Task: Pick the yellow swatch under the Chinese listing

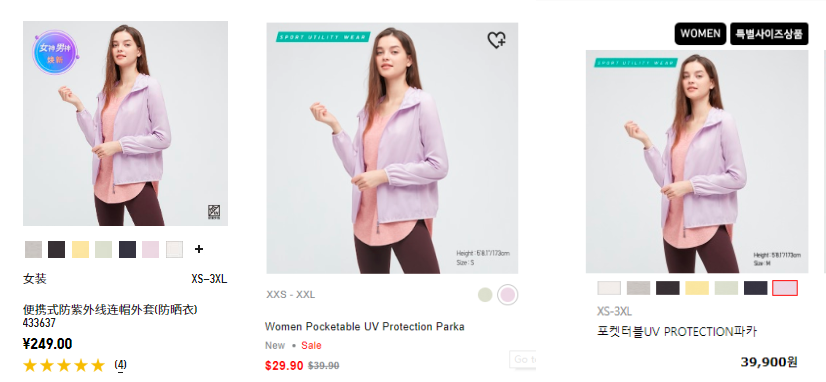Action: coord(81,249)
